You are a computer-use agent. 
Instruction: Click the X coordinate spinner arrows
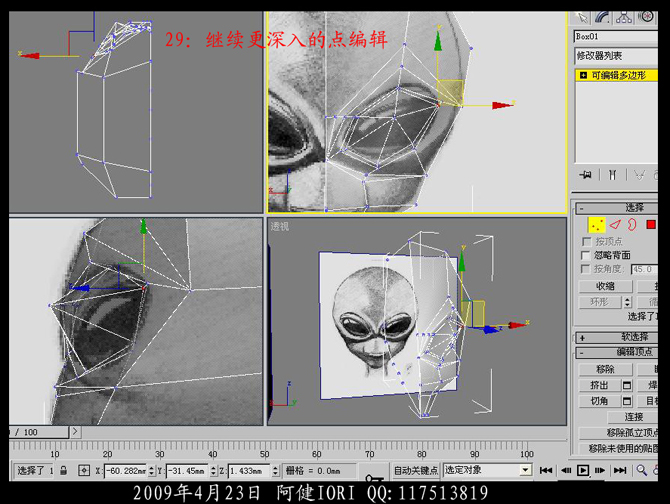coord(151,471)
